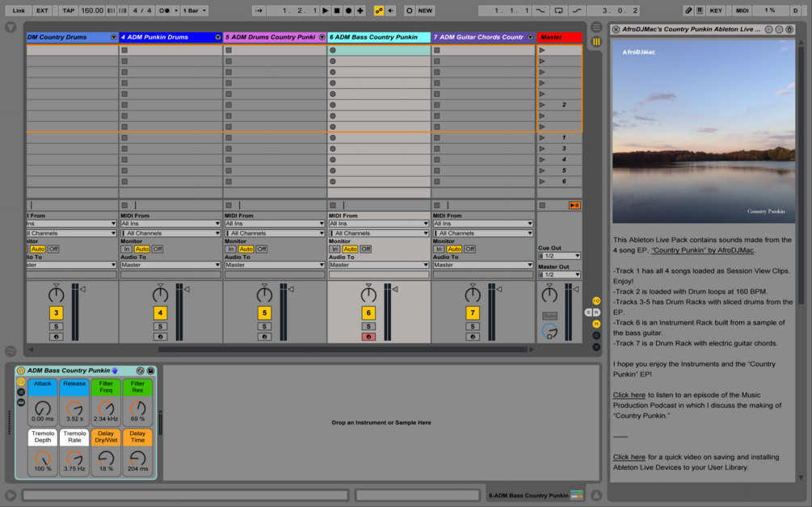Show the rack's Chain List icon
This screenshot has width=812, height=507.
(21, 392)
